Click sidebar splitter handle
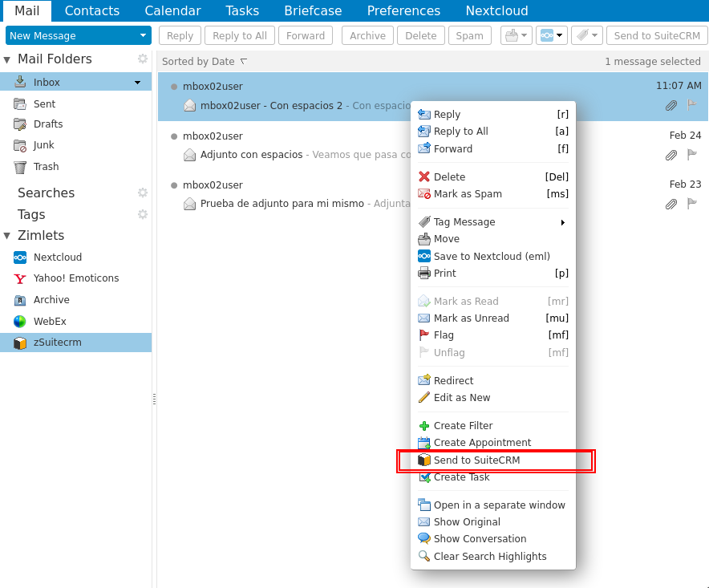This screenshot has height=588, width=709. (x=155, y=399)
